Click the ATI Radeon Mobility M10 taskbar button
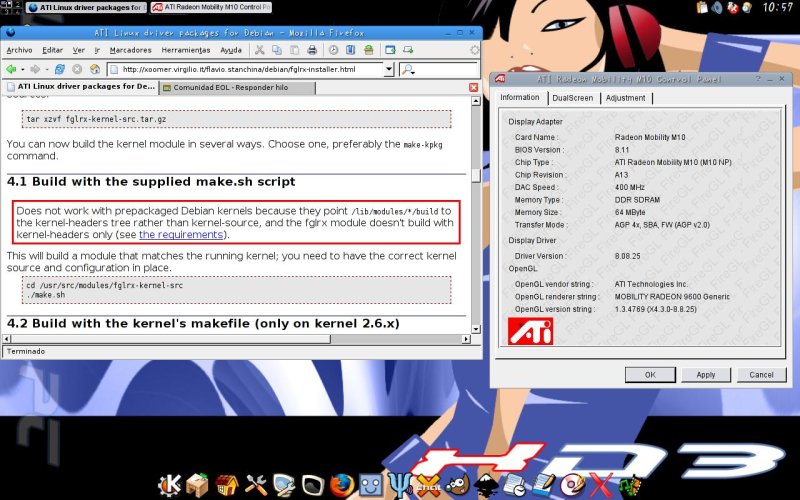800x500 pixels. point(211,8)
